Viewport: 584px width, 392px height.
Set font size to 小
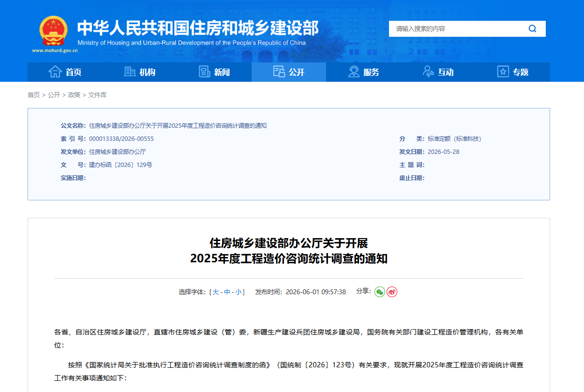(239, 292)
